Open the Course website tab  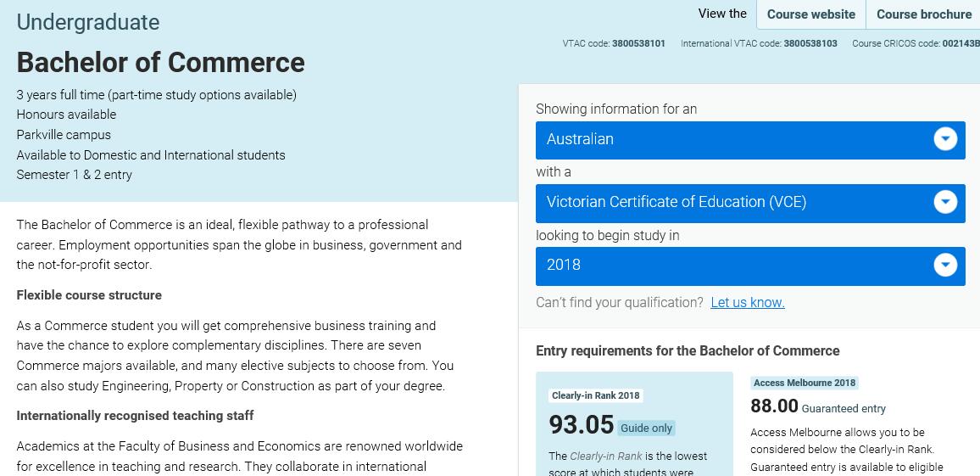click(811, 14)
